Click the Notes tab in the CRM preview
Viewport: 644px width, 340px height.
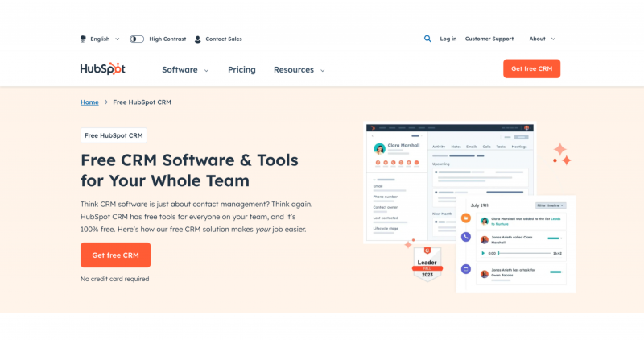[456, 147]
